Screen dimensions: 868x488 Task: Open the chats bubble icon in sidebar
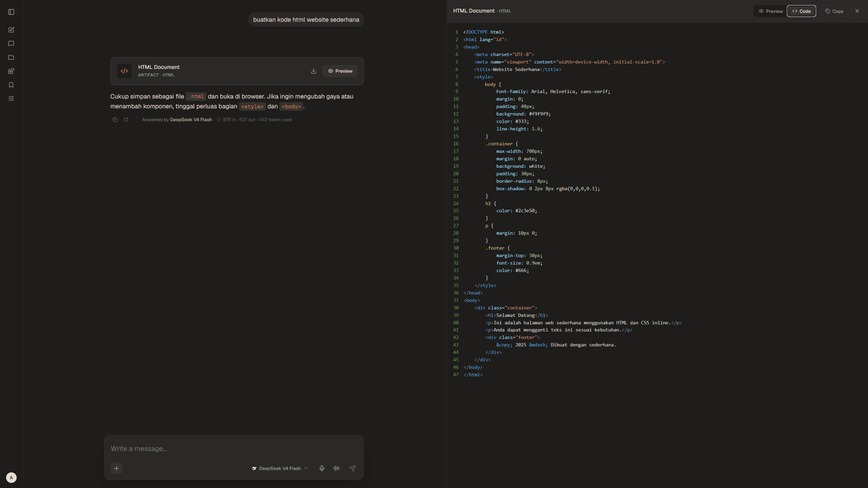click(11, 43)
